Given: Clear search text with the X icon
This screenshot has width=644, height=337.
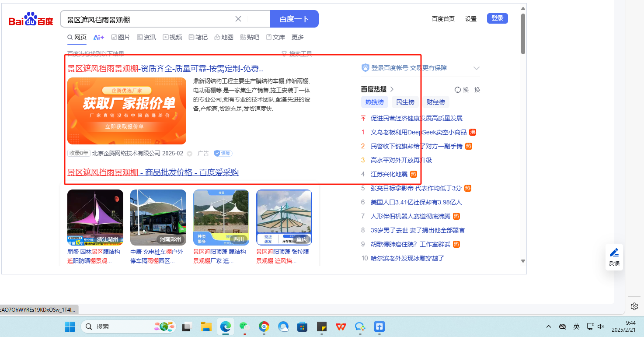Looking at the screenshot, I should tap(238, 19).
